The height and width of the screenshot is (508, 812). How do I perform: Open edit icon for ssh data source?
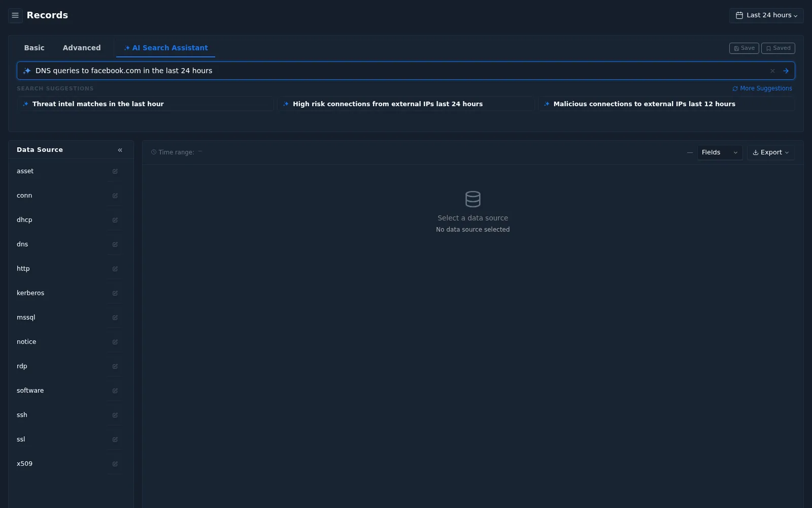tap(115, 416)
